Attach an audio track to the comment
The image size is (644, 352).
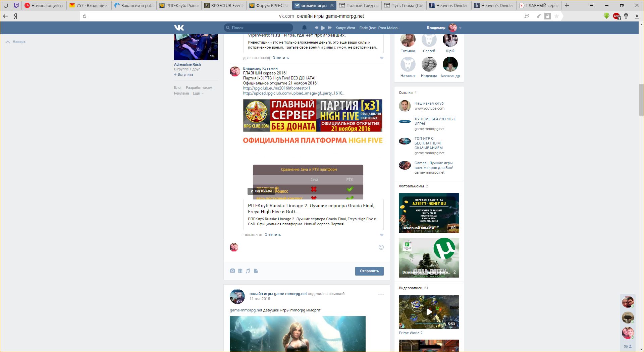[248, 271]
